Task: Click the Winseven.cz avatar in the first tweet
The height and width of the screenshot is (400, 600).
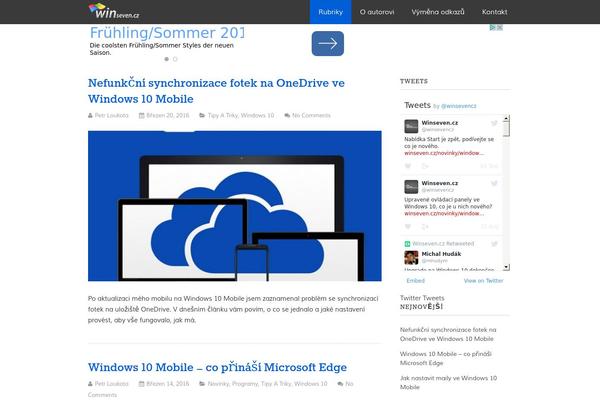Action: pyautogui.click(x=411, y=126)
